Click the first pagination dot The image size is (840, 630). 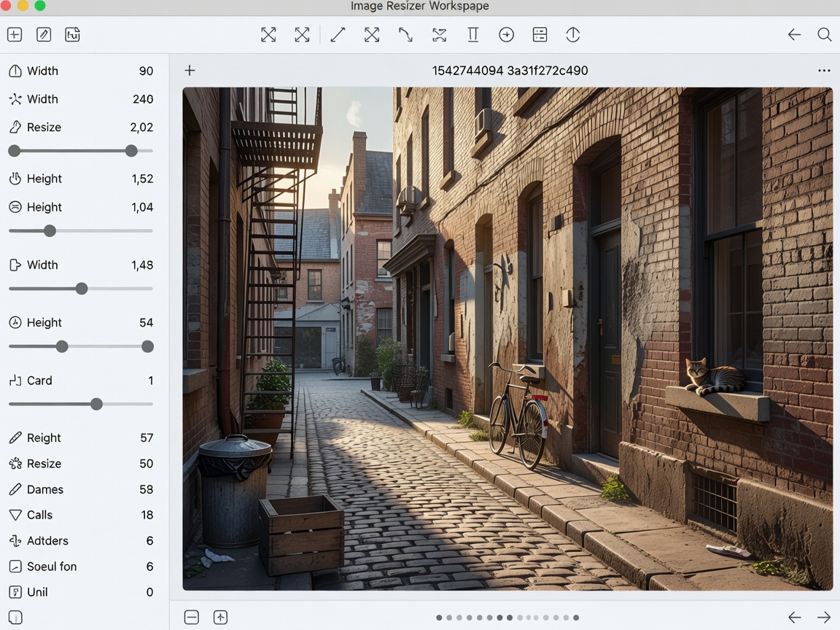[439, 618]
